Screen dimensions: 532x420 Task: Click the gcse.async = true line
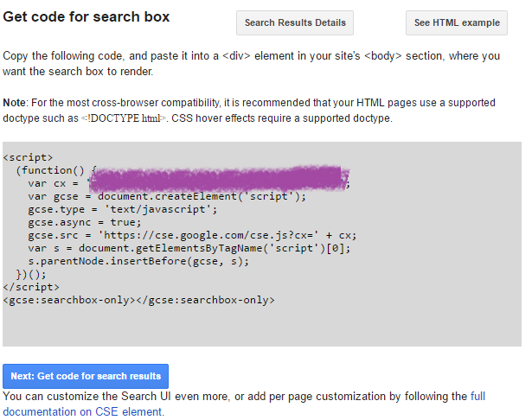(x=85, y=222)
